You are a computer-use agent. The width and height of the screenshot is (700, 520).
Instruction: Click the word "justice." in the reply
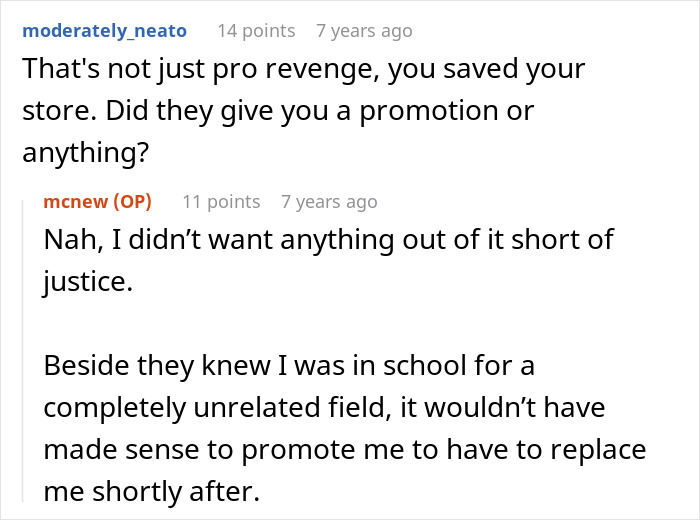point(88,282)
